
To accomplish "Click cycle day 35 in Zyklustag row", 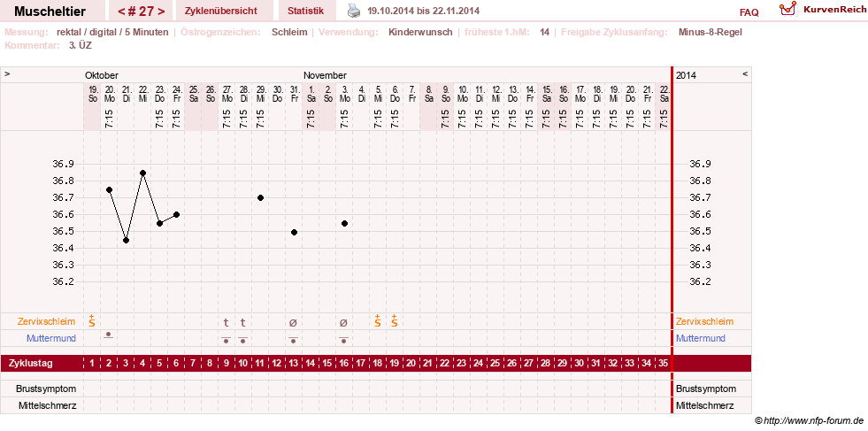I will (x=664, y=364).
